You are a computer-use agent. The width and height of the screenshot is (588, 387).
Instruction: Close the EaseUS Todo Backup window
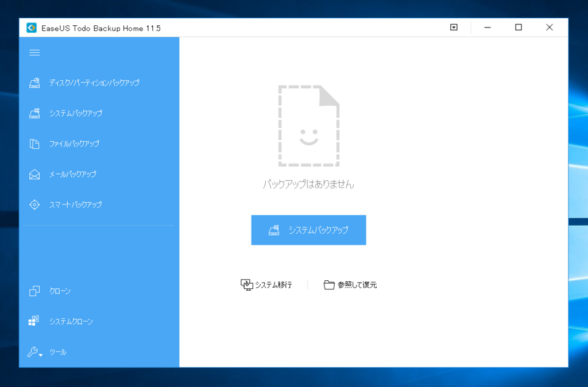550,28
